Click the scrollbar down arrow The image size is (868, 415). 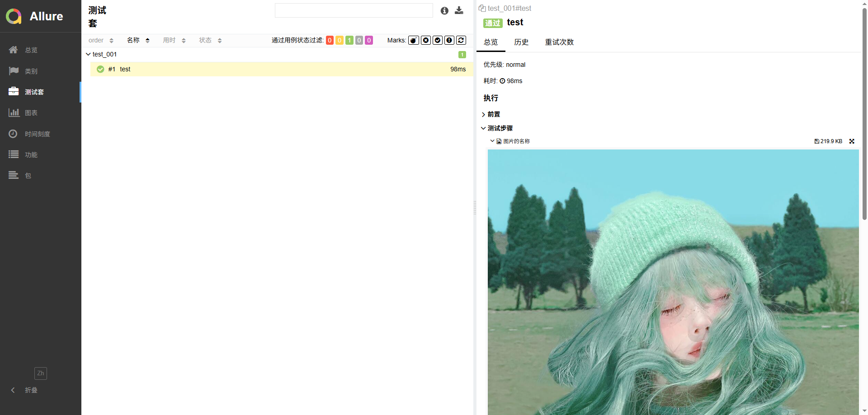tap(864, 411)
